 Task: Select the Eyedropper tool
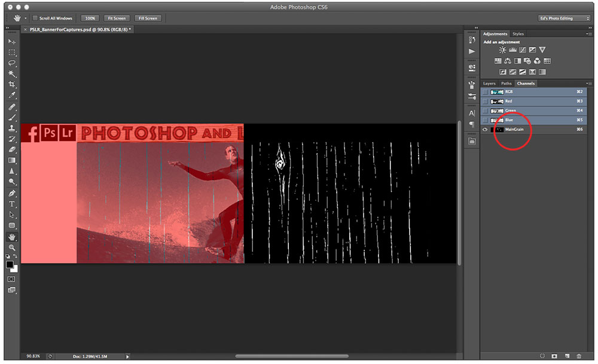pos(12,95)
